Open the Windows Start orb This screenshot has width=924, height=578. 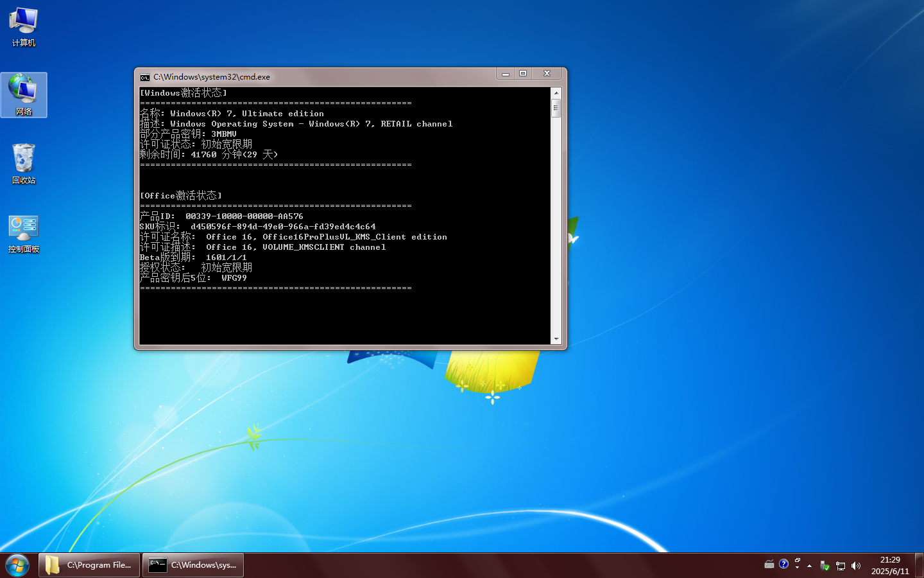[x=17, y=565]
